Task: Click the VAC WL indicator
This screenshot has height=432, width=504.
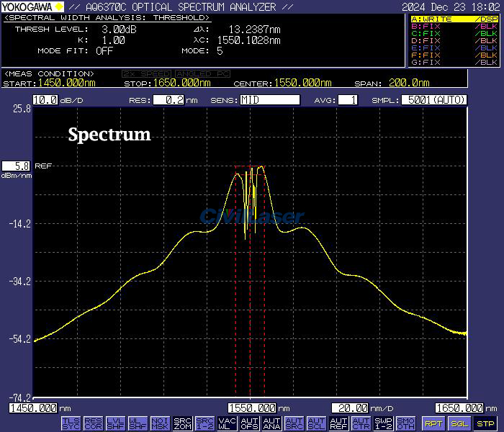Action: pyautogui.click(x=228, y=423)
